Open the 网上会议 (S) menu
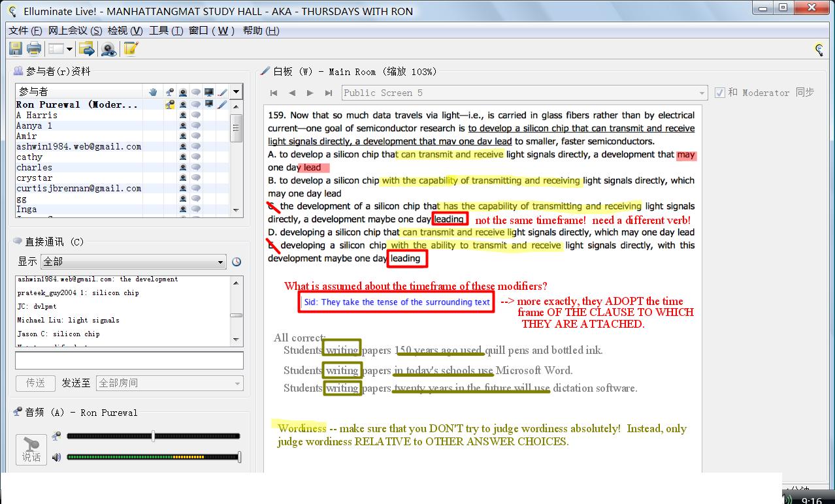This screenshot has height=504, width=835. (75, 31)
